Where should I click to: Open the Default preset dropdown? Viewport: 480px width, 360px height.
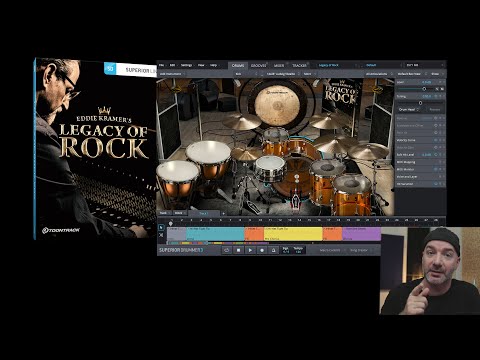tap(382, 65)
